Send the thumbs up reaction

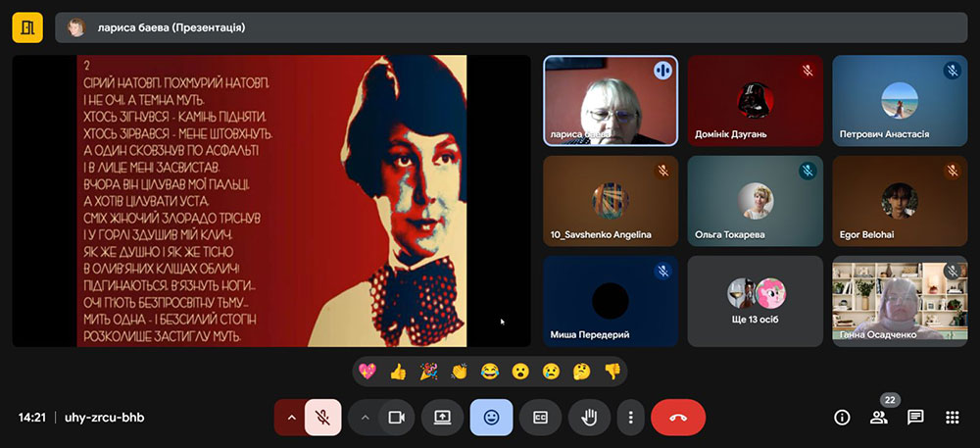(x=398, y=372)
